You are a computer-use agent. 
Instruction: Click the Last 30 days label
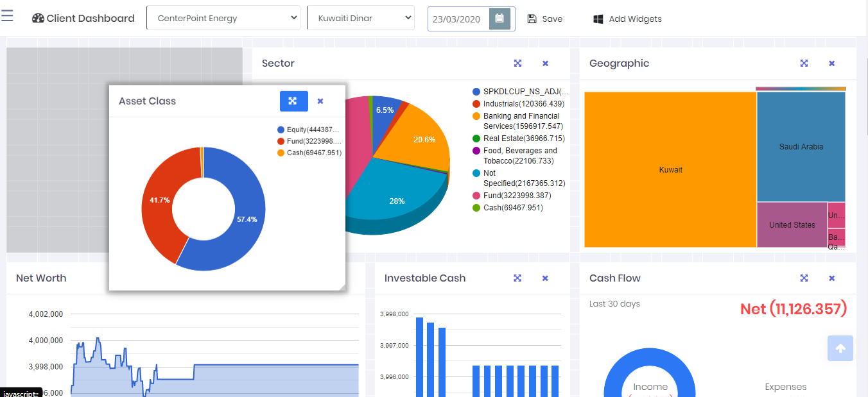tap(614, 304)
